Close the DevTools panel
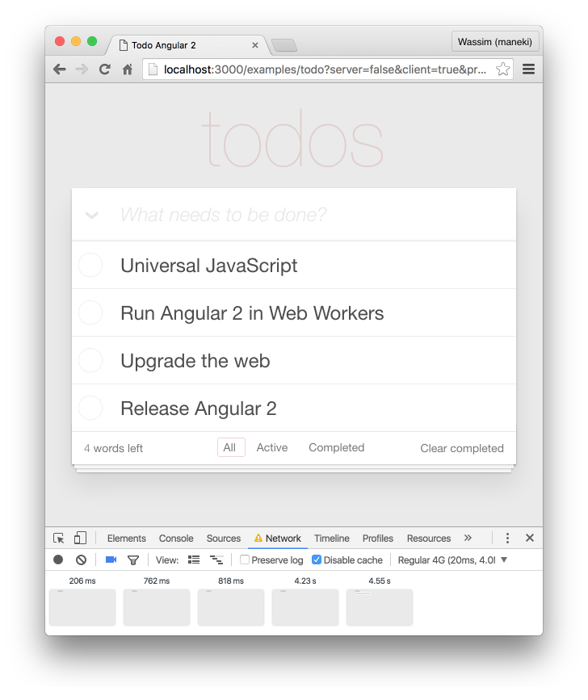This screenshot has width=588, height=700. [530, 538]
